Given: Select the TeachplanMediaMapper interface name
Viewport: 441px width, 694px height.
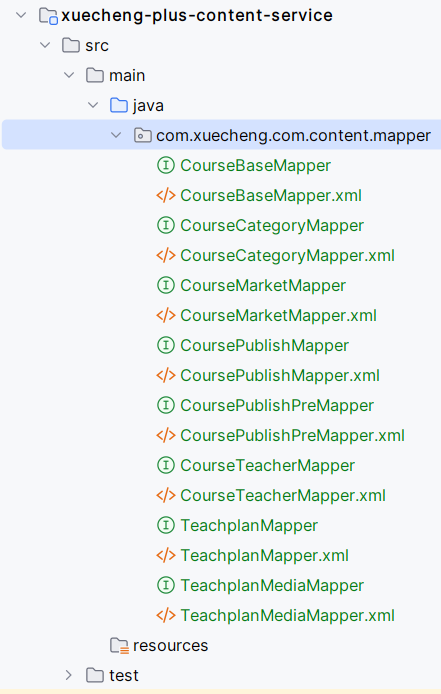Looking at the screenshot, I should (x=272, y=586).
